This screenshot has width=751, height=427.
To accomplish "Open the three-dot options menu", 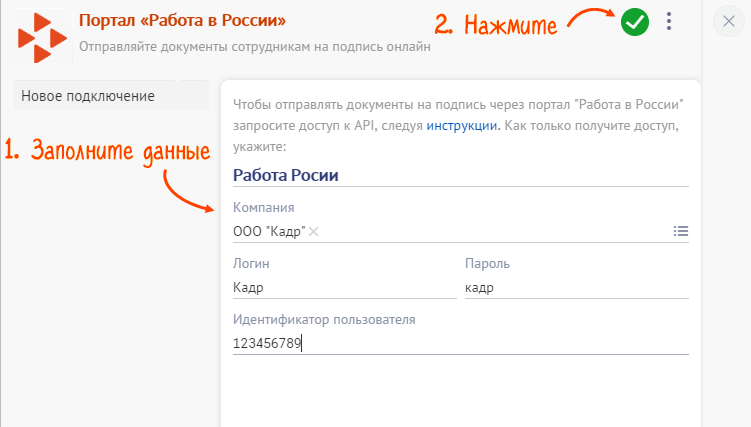I will click(669, 21).
